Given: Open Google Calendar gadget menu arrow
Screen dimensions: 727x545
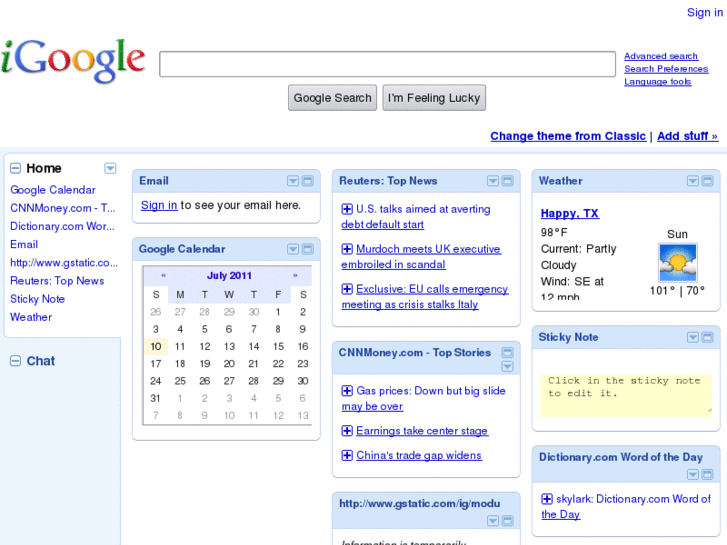Looking at the screenshot, I should tap(293, 249).
